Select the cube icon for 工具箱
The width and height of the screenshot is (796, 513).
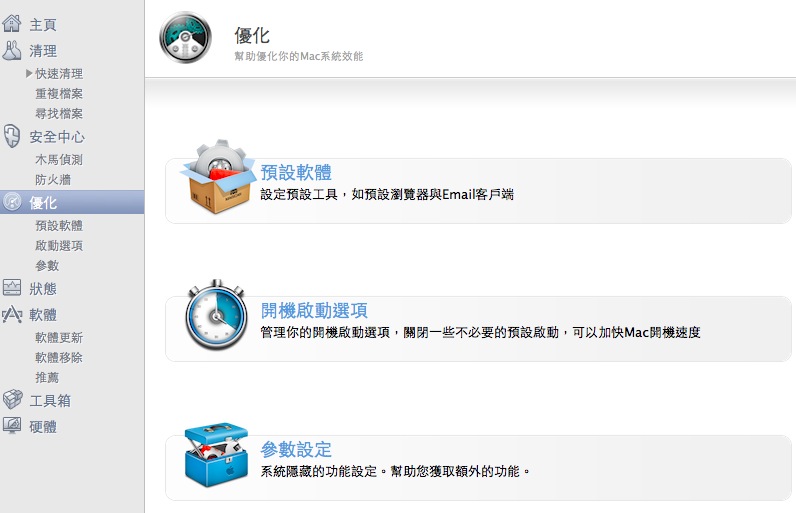coord(12,400)
